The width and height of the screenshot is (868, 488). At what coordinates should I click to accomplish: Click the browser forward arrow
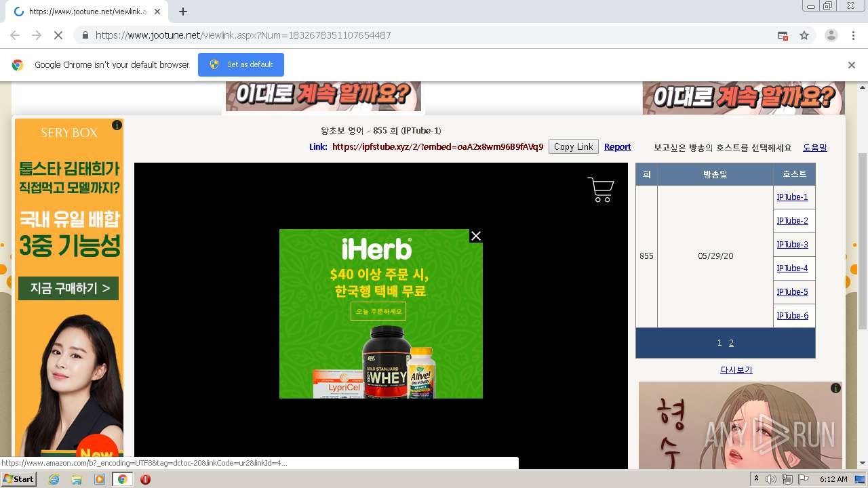point(37,35)
